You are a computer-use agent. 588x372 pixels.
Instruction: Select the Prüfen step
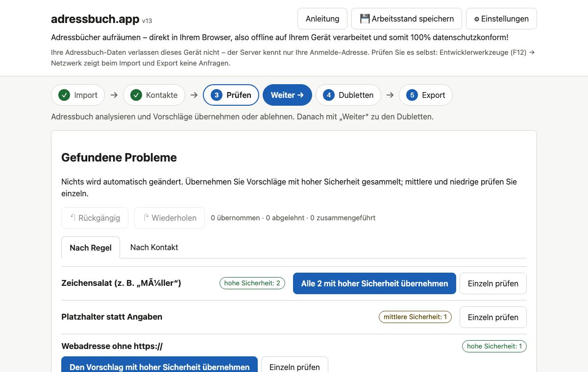tap(231, 95)
